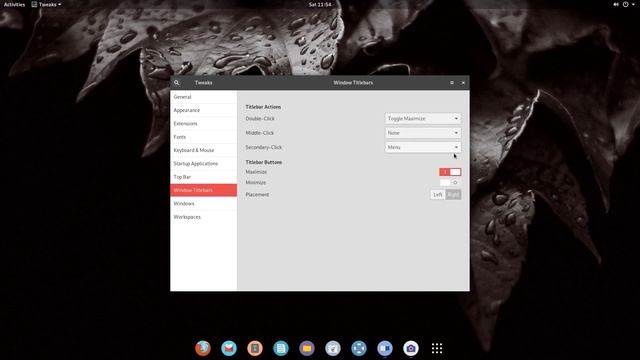This screenshot has width=640, height=360.
Task: Close the Tweaks window
Action: pyautogui.click(x=463, y=82)
